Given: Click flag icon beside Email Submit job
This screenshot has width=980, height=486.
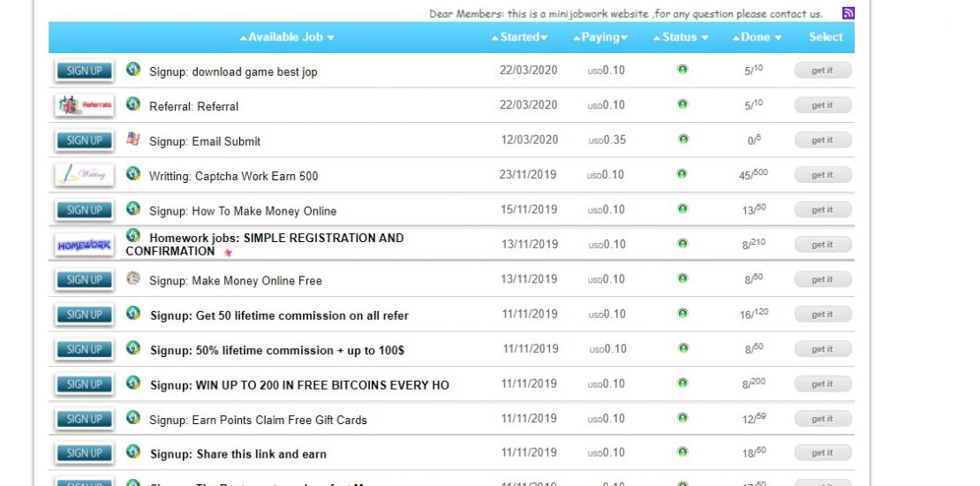Looking at the screenshot, I should [x=133, y=139].
